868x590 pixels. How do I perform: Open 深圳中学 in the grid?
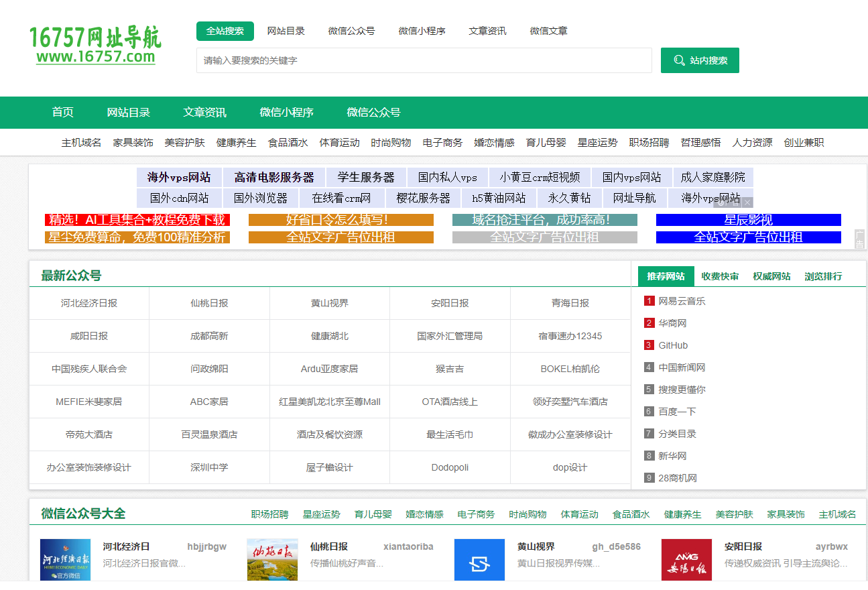[209, 467]
